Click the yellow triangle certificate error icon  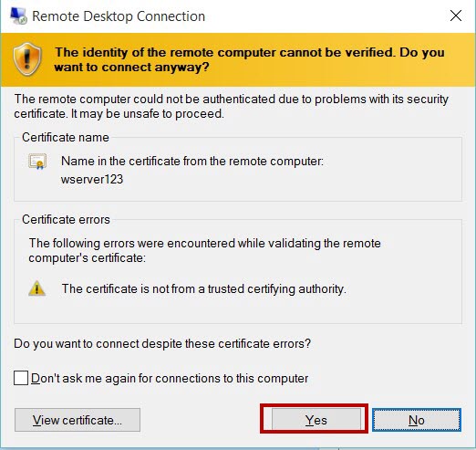point(36,288)
